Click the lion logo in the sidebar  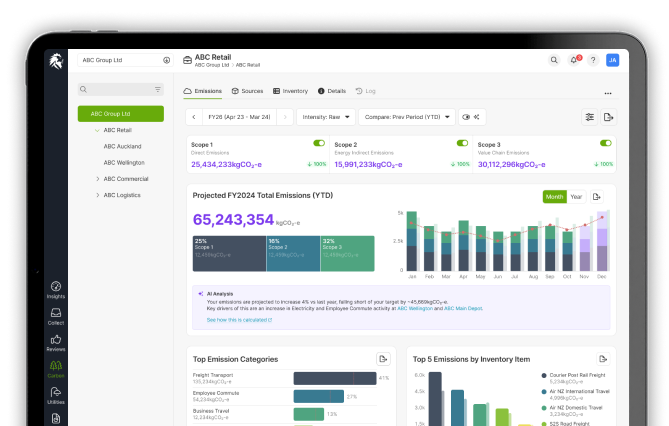56,61
